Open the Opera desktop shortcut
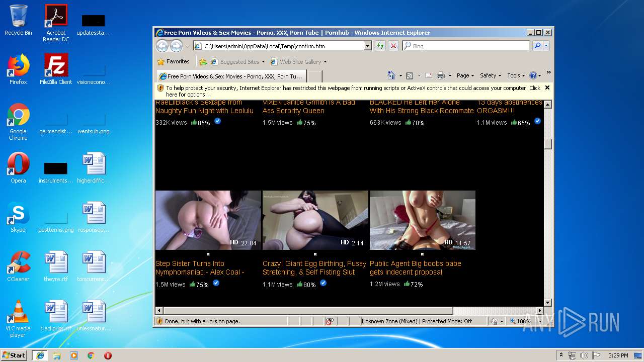Screen dimensions: 644x362 coord(18,168)
